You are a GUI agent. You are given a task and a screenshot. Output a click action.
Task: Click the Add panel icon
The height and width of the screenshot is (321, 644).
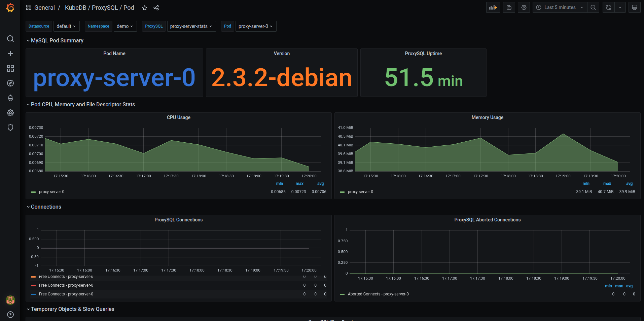[x=493, y=7]
